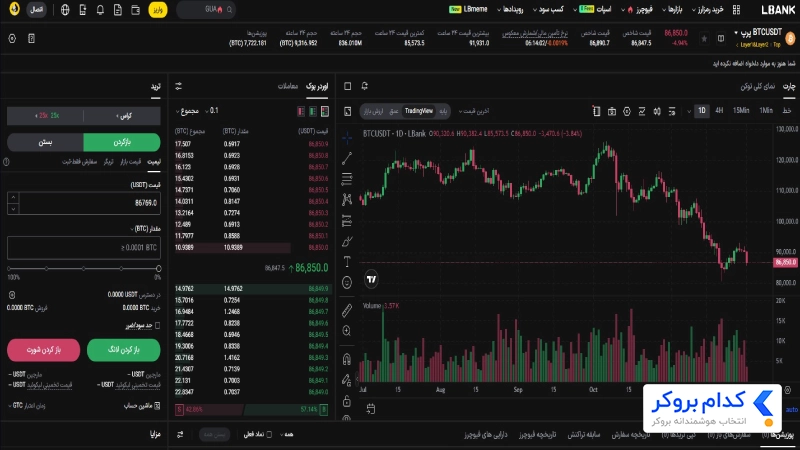Image resolution: width=800 pixels, height=450 pixels.
Task: Open the LBmeme menu item
Action: pyautogui.click(x=468, y=9)
